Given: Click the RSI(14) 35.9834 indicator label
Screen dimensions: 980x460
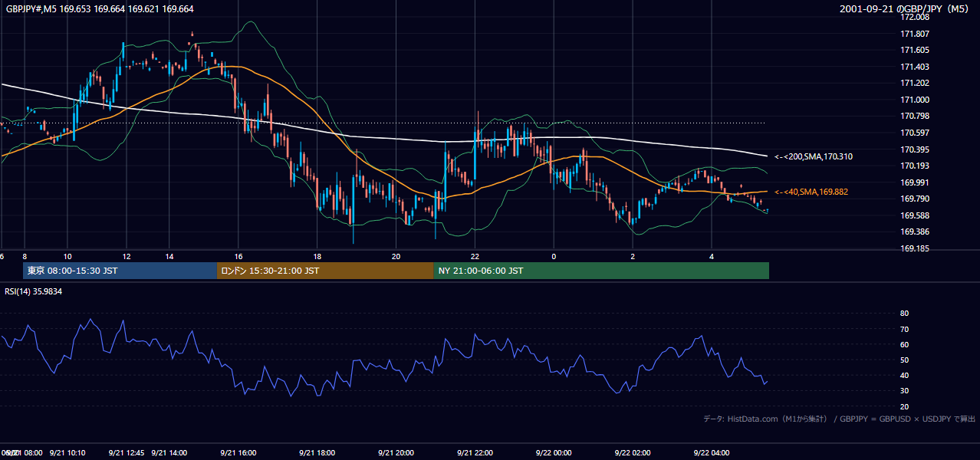Looking at the screenshot, I should click(34, 291).
